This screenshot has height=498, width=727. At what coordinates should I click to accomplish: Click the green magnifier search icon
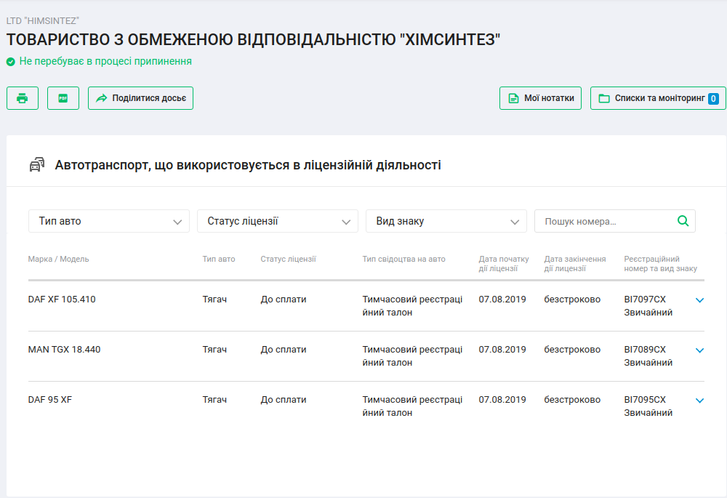pos(683,221)
